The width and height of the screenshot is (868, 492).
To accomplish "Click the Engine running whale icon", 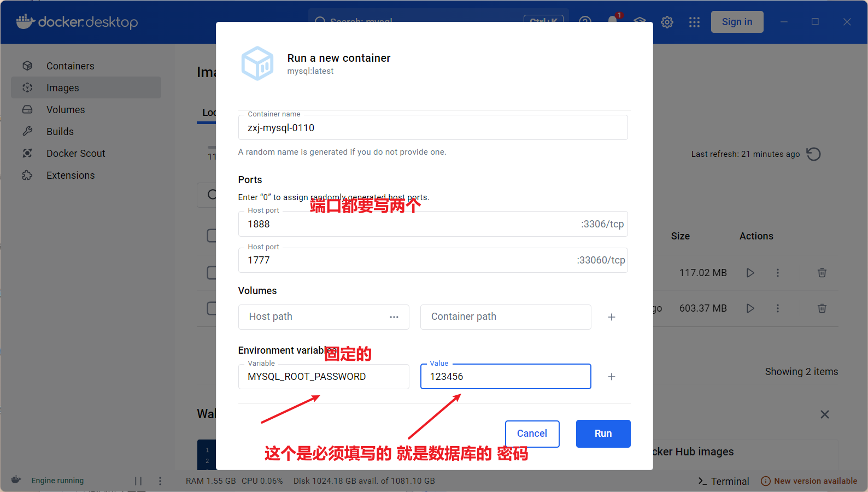I will (16, 480).
